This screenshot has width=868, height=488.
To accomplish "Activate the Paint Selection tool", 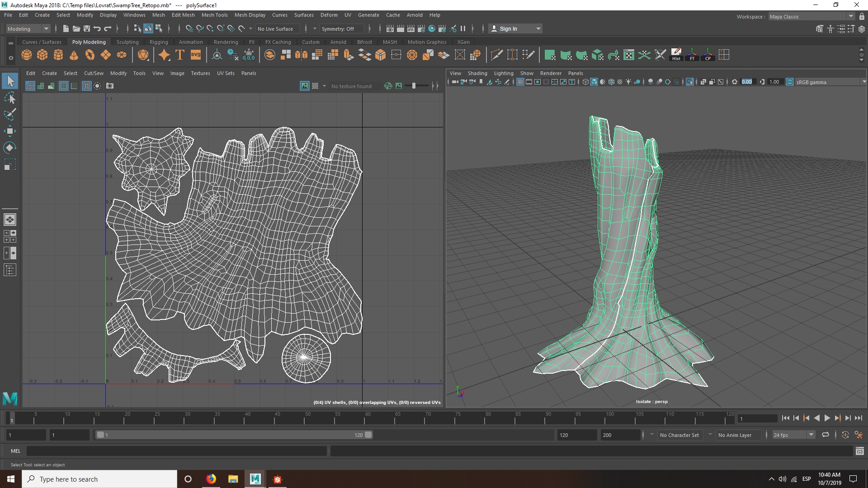I will tap(10, 114).
